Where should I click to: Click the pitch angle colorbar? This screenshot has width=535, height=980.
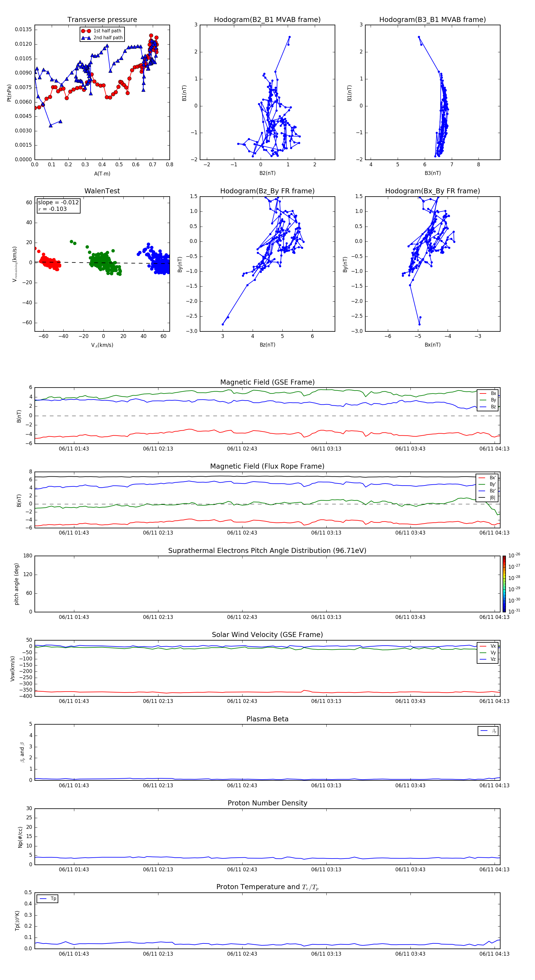pyautogui.click(x=504, y=584)
